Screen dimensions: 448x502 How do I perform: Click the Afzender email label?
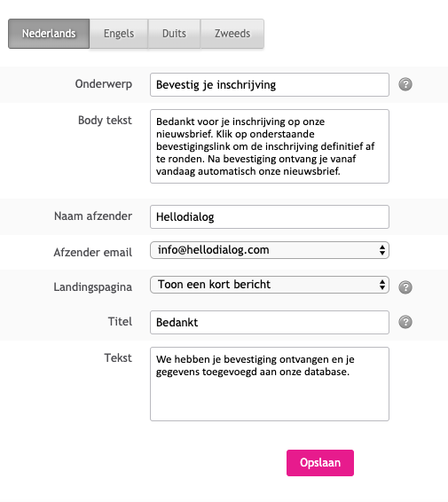click(x=93, y=252)
